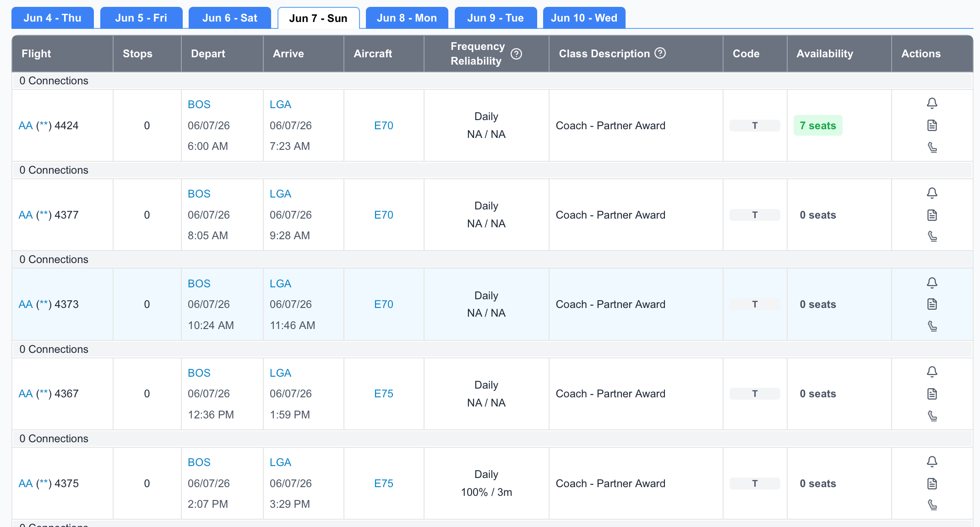Go to Jun 6 - Sat tab
Viewport: 980px width, 527px height.
(229, 18)
